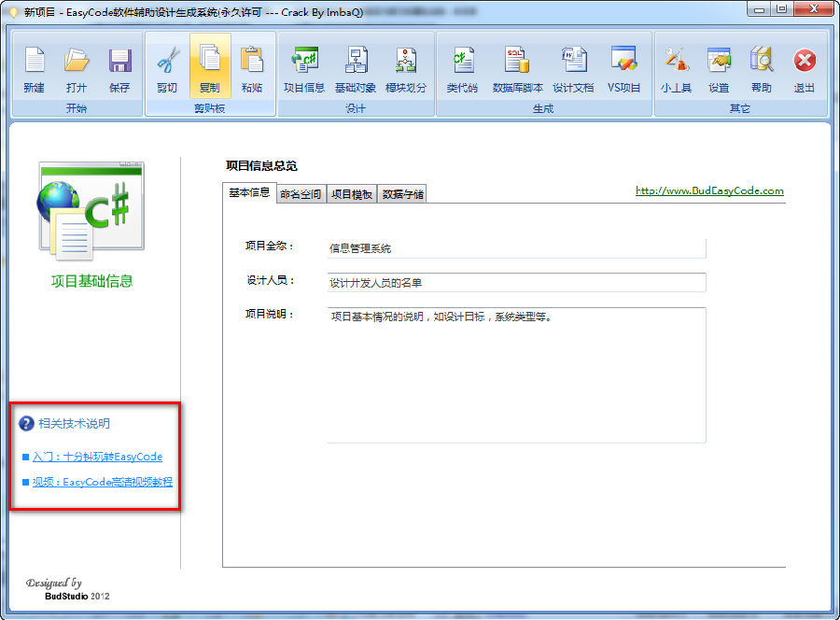Switch to the 项目模板 tab
840x620 pixels.
(x=352, y=194)
